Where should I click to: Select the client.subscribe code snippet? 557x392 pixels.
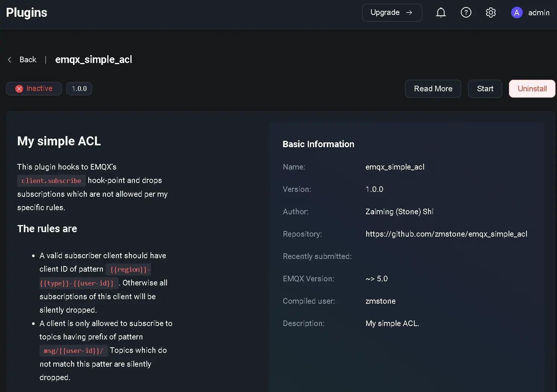[x=51, y=181]
